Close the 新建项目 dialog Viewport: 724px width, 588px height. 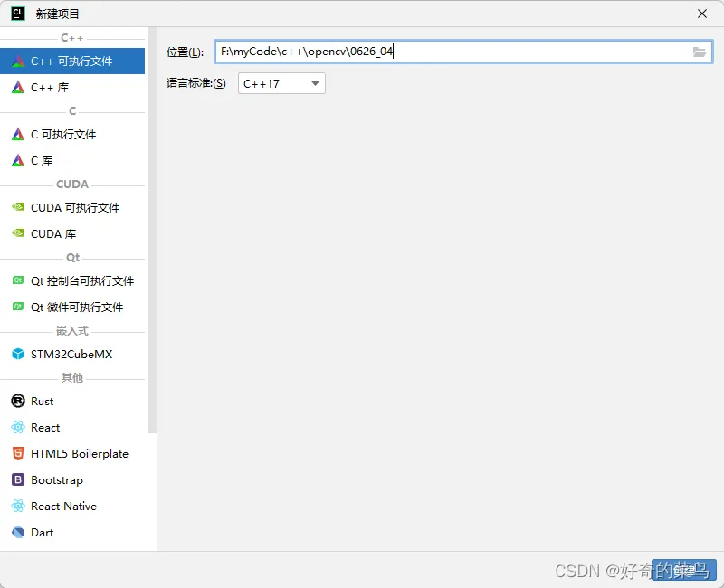(x=702, y=14)
